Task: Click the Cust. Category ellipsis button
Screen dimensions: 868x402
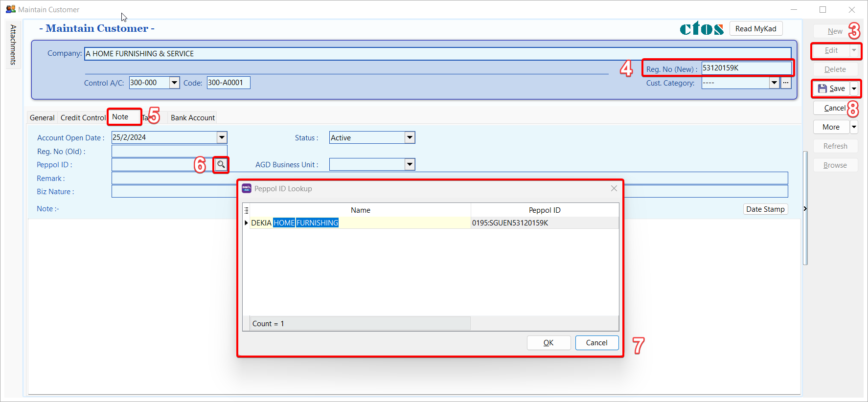Action: [786, 83]
